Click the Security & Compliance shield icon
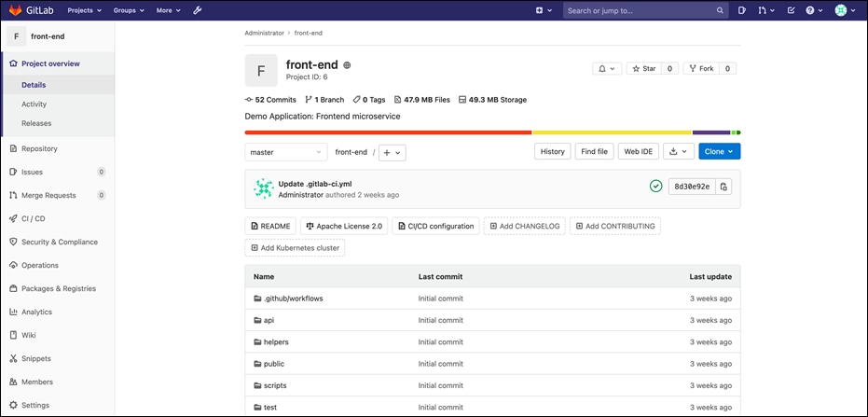This screenshot has height=417, width=868. pyautogui.click(x=13, y=242)
